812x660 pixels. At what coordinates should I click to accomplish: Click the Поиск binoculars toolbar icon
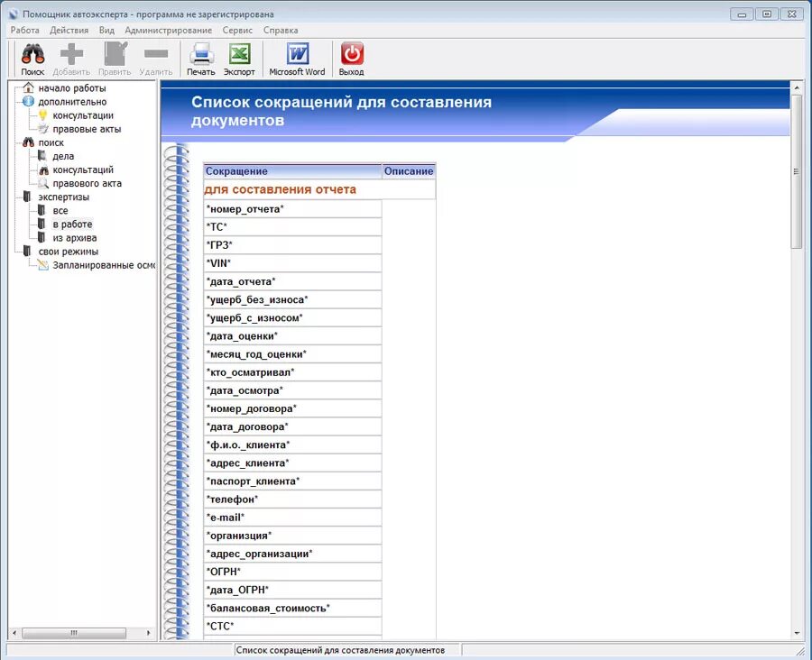32,54
